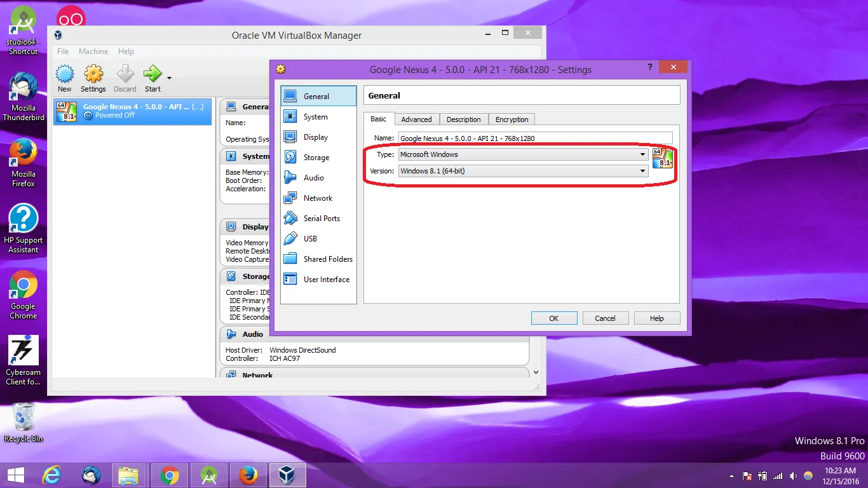Select the Storage category in Settings dialog sidebar
The height and width of the screenshot is (488, 868).
click(318, 157)
